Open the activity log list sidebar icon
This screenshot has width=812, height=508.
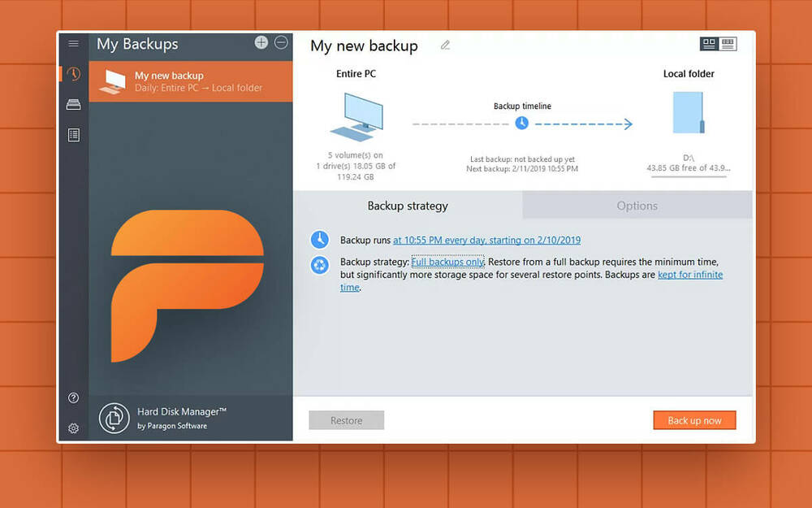[74, 135]
